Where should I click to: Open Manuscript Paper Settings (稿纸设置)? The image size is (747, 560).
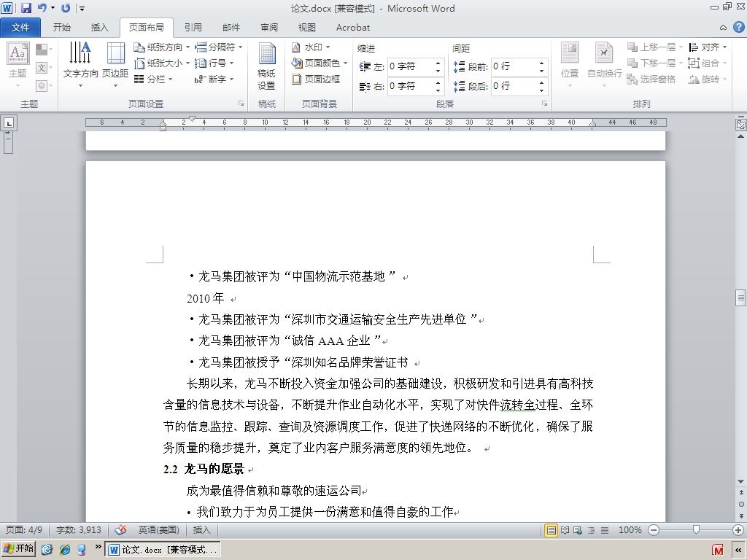coord(267,66)
